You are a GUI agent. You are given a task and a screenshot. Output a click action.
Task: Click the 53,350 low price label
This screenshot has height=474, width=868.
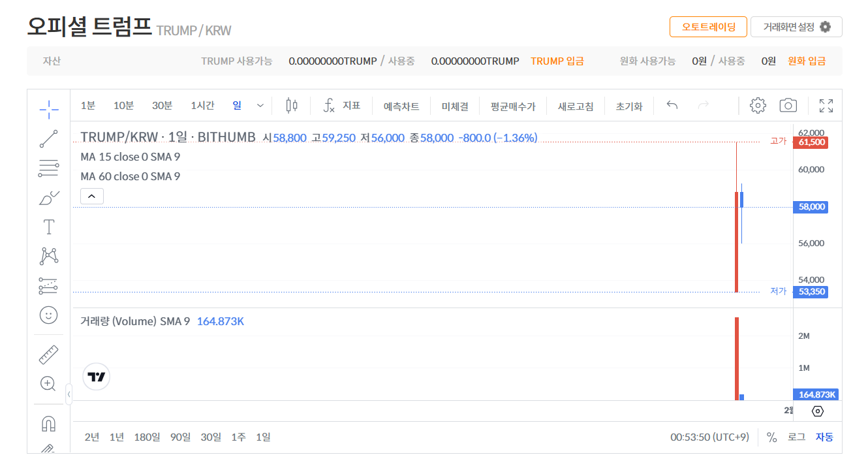(811, 292)
